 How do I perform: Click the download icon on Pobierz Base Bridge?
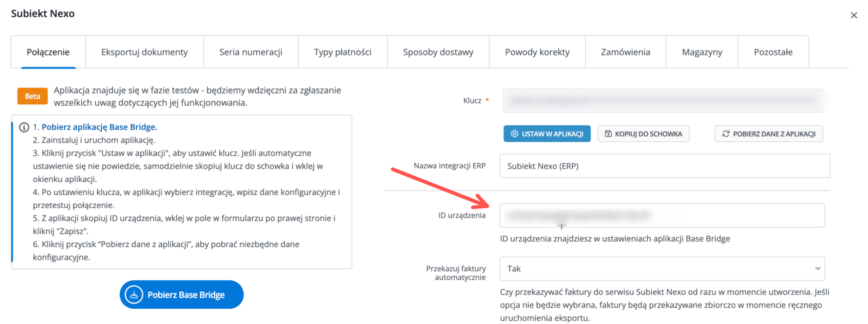[134, 294]
